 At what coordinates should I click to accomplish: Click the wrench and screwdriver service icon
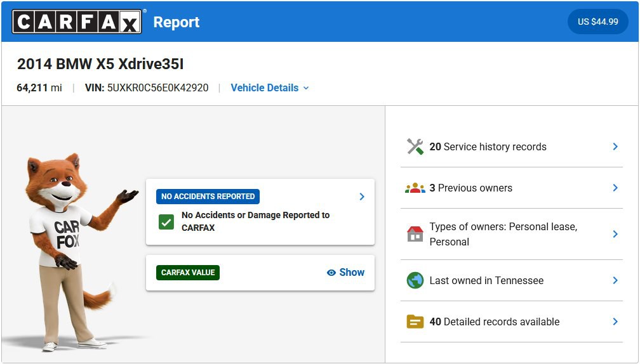415,146
